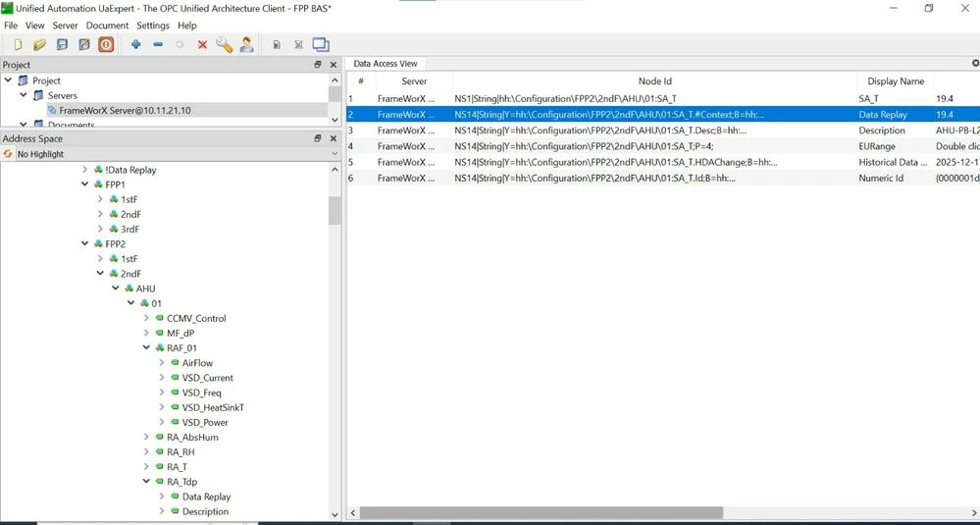Select the RA_RH tree node
The width and height of the screenshot is (980, 525).
181,451
